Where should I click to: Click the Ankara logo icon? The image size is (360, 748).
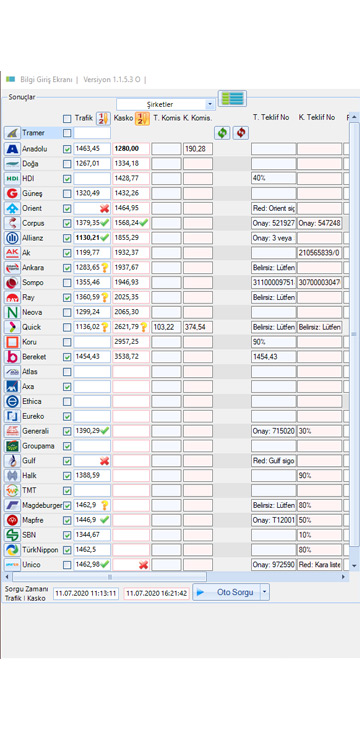[x=12, y=268]
